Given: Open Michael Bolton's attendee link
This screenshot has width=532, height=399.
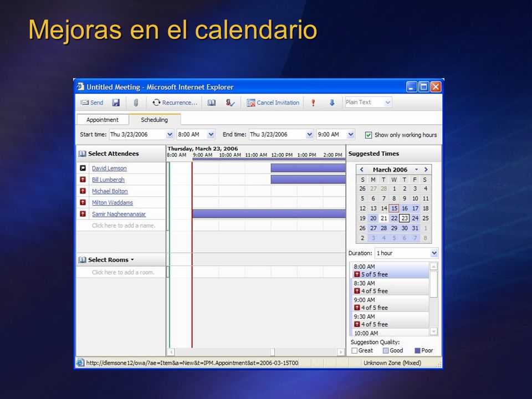Looking at the screenshot, I should click(x=110, y=191).
